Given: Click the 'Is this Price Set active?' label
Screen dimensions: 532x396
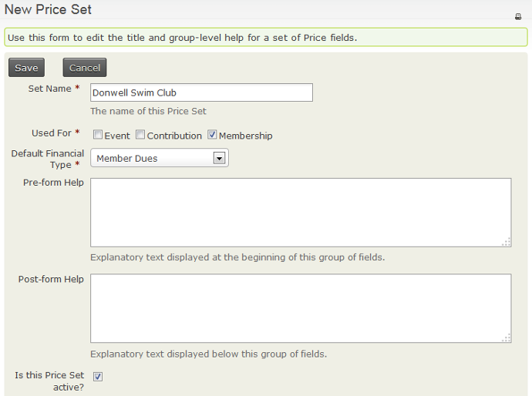Looking at the screenshot, I should [x=49, y=381].
